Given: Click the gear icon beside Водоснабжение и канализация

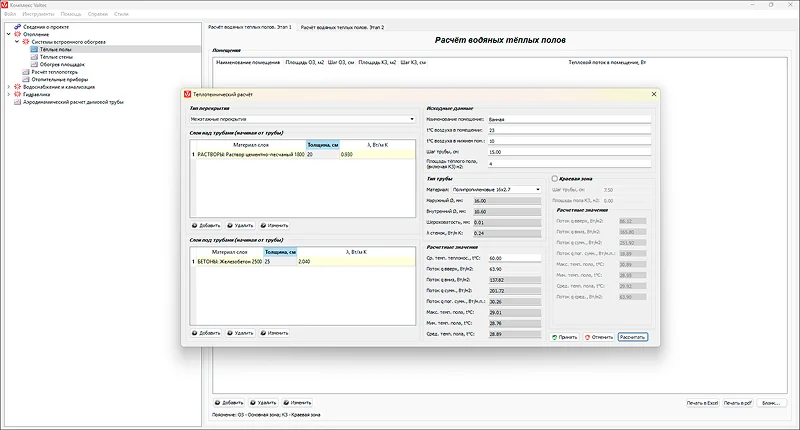Looking at the screenshot, I should [18, 87].
